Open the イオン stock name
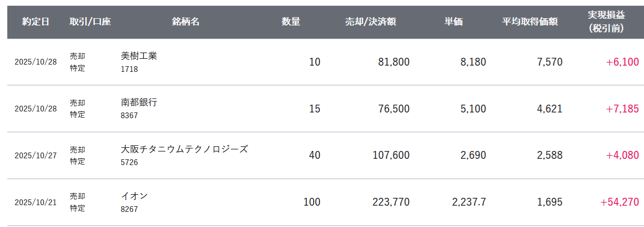This screenshot has width=644, height=227. point(134,196)
